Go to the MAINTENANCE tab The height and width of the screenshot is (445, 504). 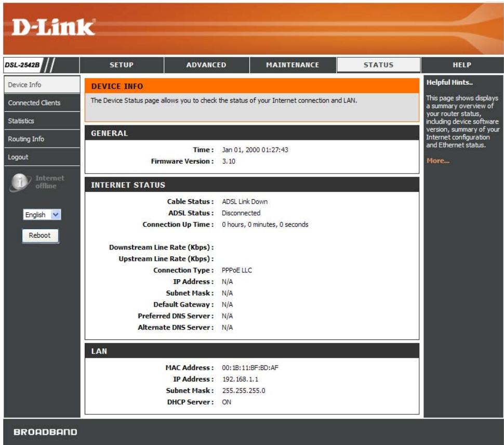(293, 65)
